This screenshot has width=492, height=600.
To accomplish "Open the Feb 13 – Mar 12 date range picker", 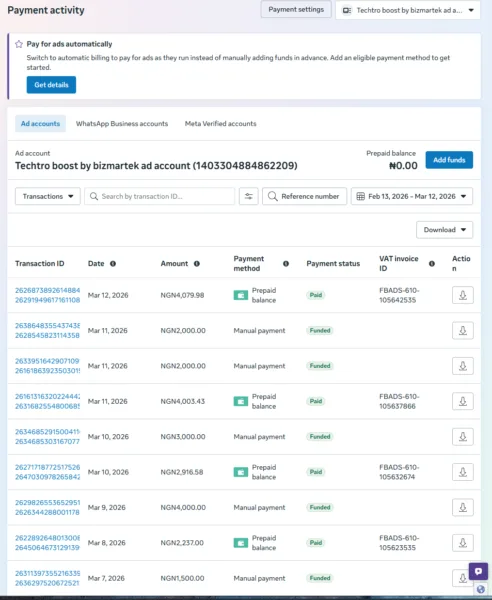I will (x=412, y=196).
